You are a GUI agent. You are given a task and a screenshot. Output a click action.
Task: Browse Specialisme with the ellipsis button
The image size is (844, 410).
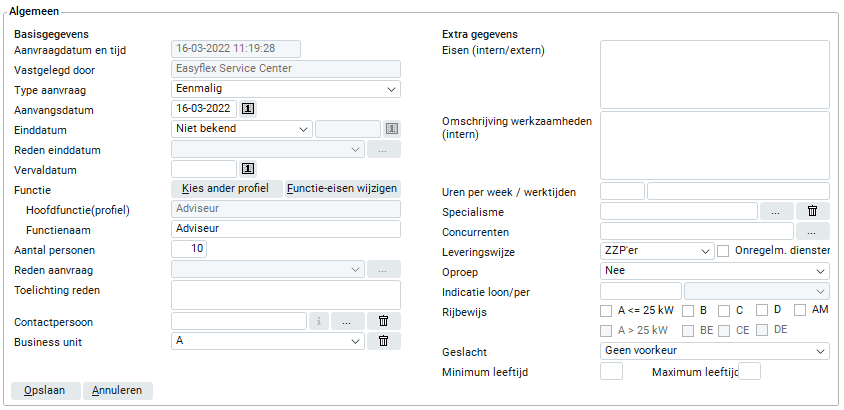coord(776,211)
